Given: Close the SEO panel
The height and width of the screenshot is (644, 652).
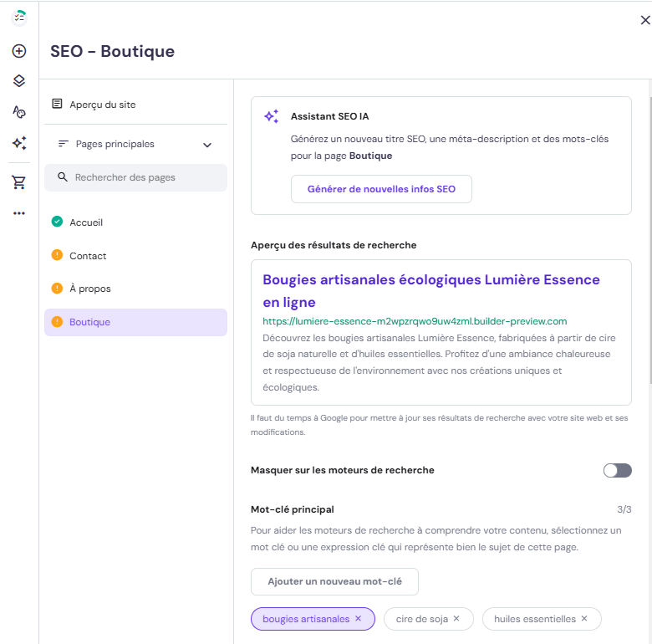Looking at the screenshot, I should point(644,21).
